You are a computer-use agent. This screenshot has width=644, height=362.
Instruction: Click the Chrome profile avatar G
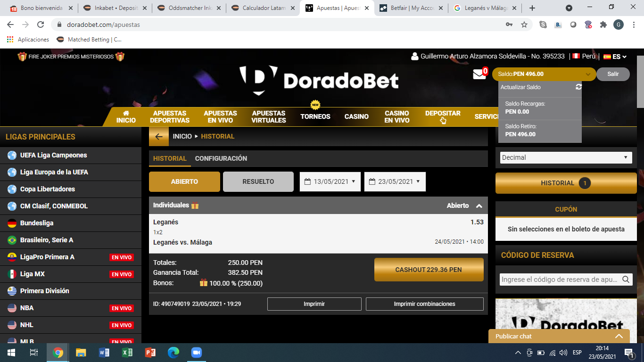pos(619,25)
